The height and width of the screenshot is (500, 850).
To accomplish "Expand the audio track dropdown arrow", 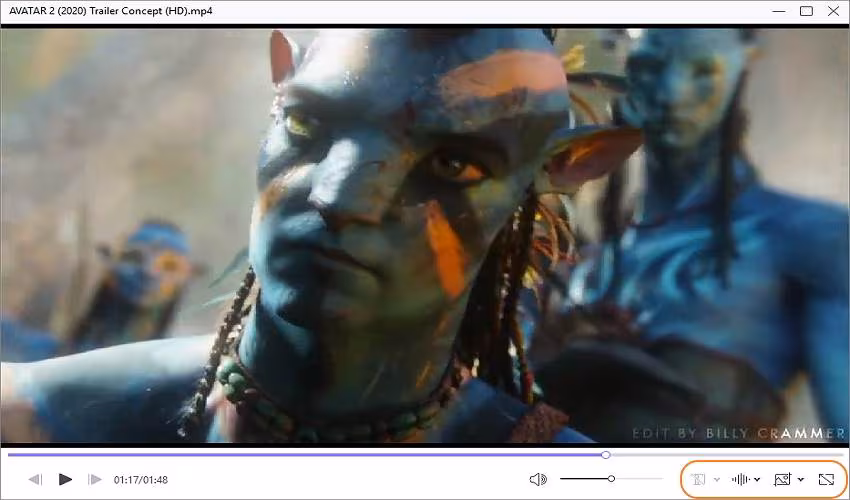I will [x=757, y=479].
